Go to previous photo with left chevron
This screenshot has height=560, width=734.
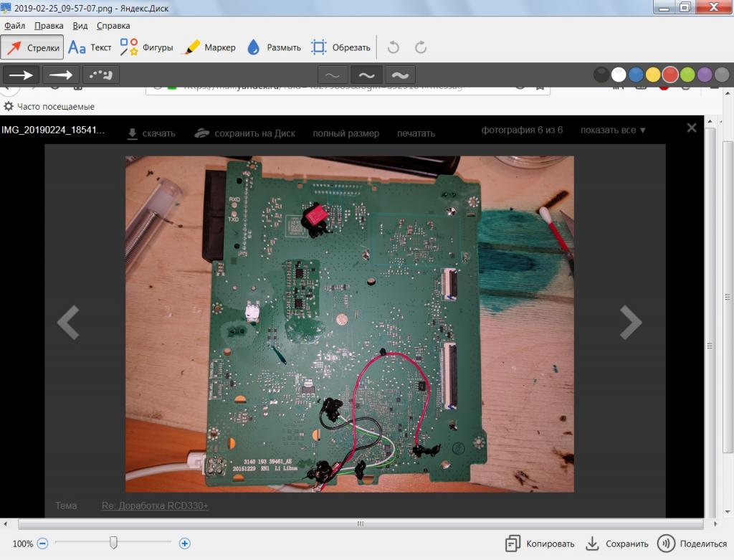[x=68, y=322]
